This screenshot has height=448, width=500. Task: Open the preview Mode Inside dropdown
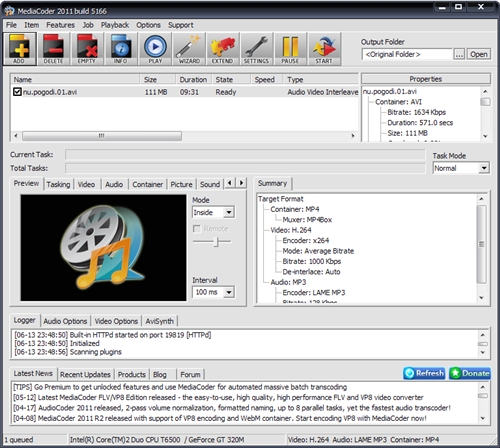(229, 212)
